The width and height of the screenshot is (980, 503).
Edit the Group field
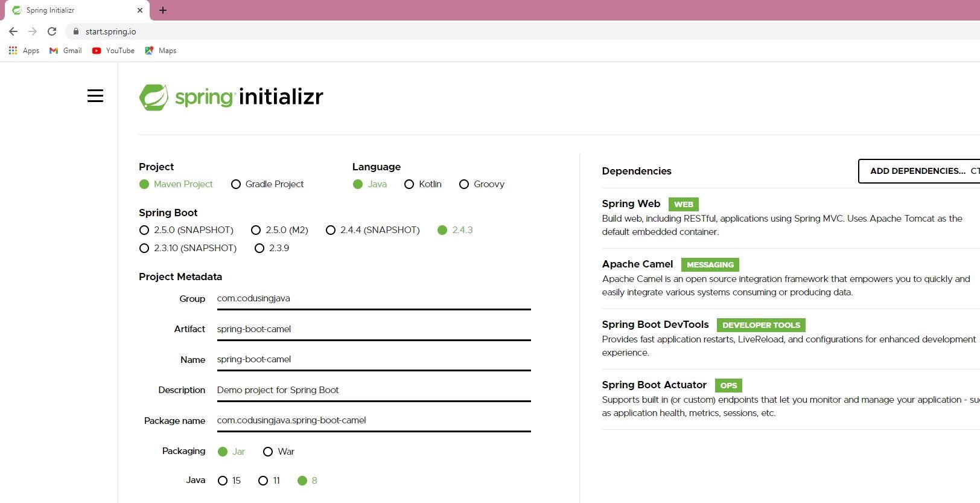(x=374, y=299)
